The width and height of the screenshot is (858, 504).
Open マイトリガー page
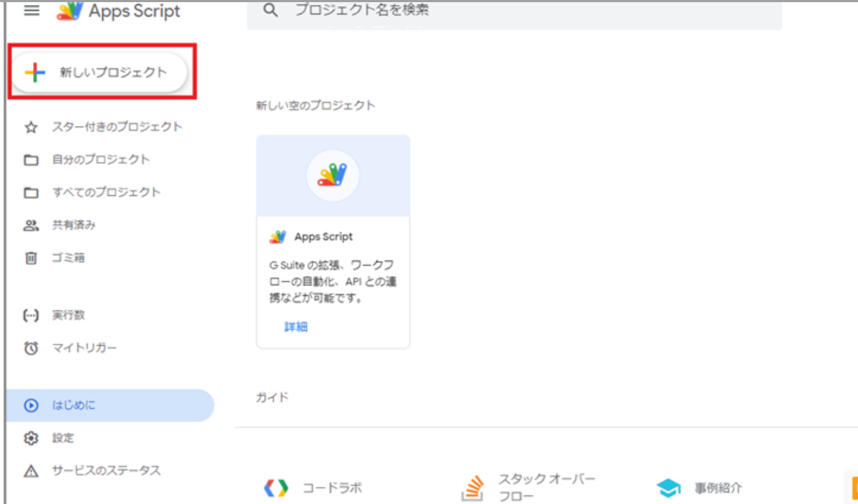click(84, 348)
